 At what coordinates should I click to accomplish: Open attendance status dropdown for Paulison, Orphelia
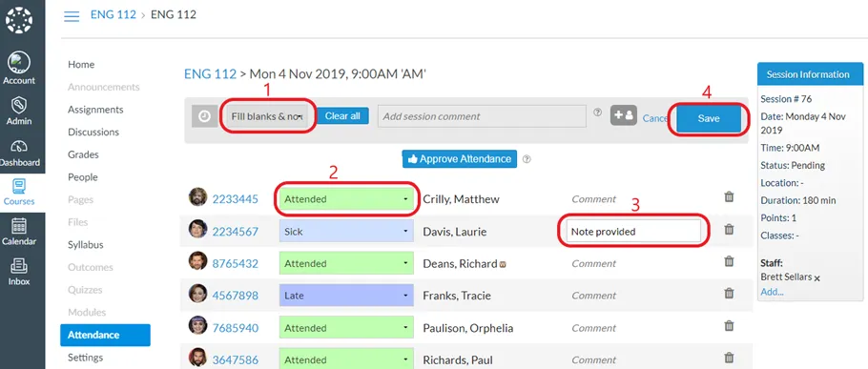pos(346,327)
